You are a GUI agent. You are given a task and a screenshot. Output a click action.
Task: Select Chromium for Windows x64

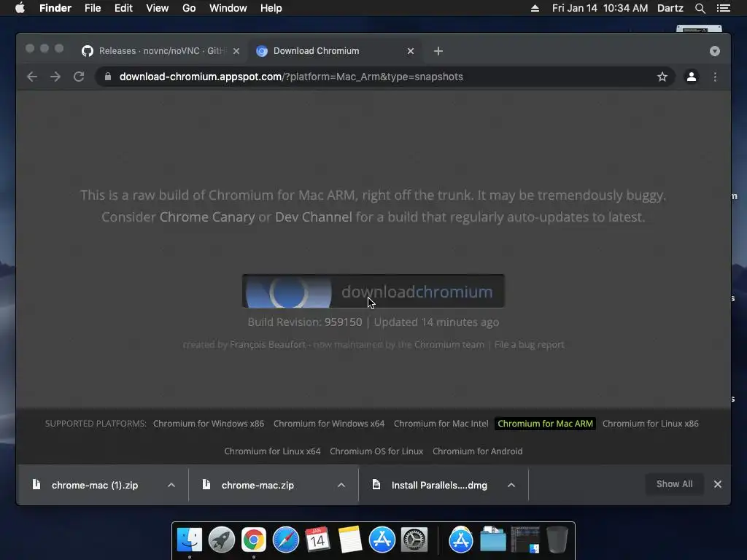coord(329,424)
